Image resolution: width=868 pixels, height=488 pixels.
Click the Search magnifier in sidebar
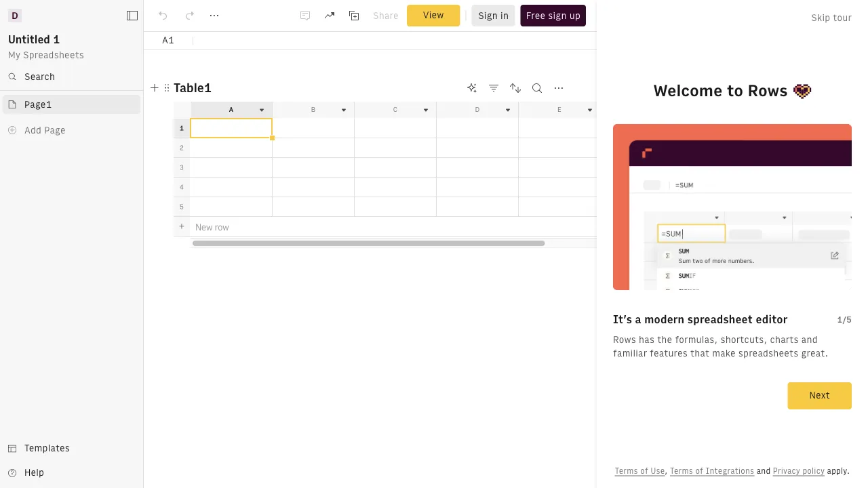[x=12, y=77]
